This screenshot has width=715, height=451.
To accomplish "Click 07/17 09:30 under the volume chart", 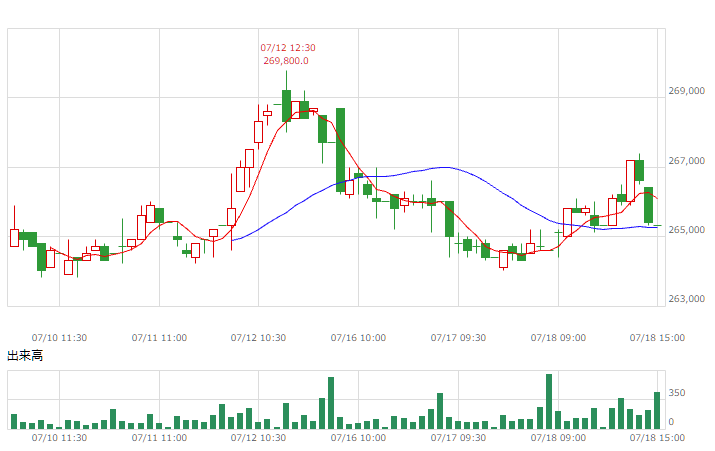I will coord(458,438).
